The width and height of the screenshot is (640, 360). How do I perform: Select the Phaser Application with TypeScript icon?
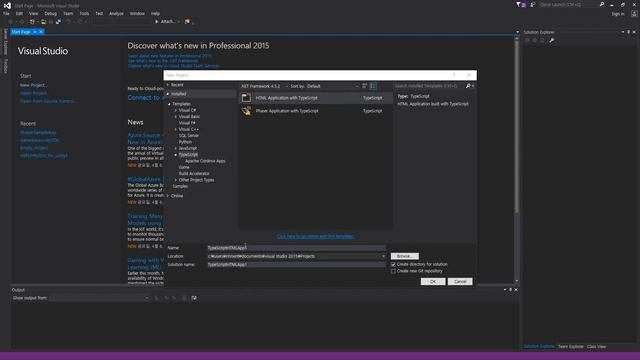[246, 111]
